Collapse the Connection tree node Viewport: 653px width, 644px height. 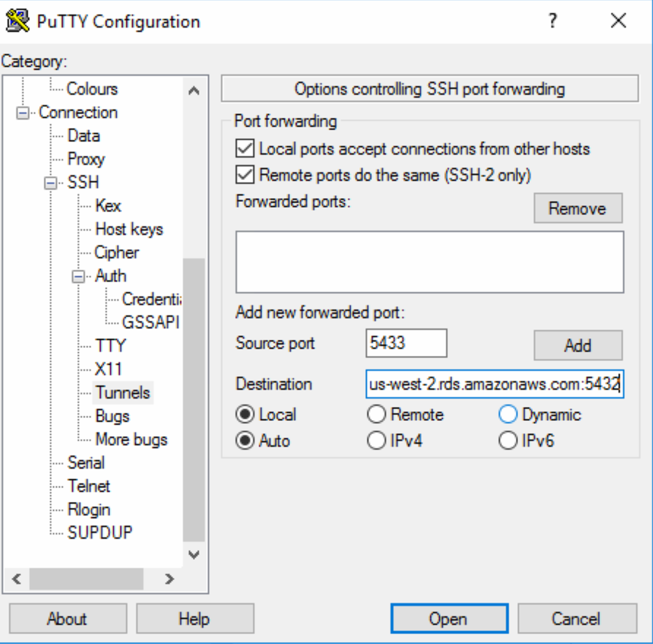23,113
